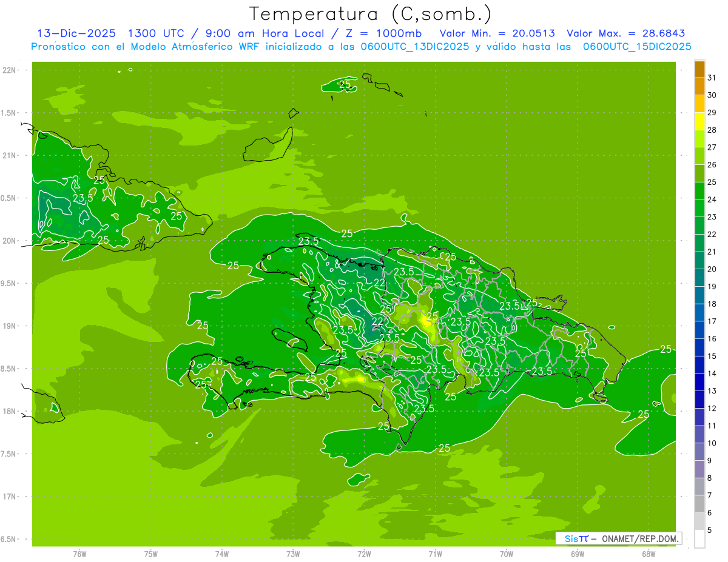Pick the gray color bar segment between 6 and 7
728x562 pixels.
(x=699, y=504)
